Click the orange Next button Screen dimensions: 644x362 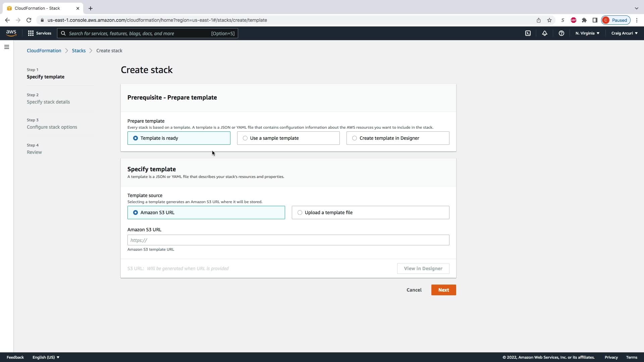(443, 290)
